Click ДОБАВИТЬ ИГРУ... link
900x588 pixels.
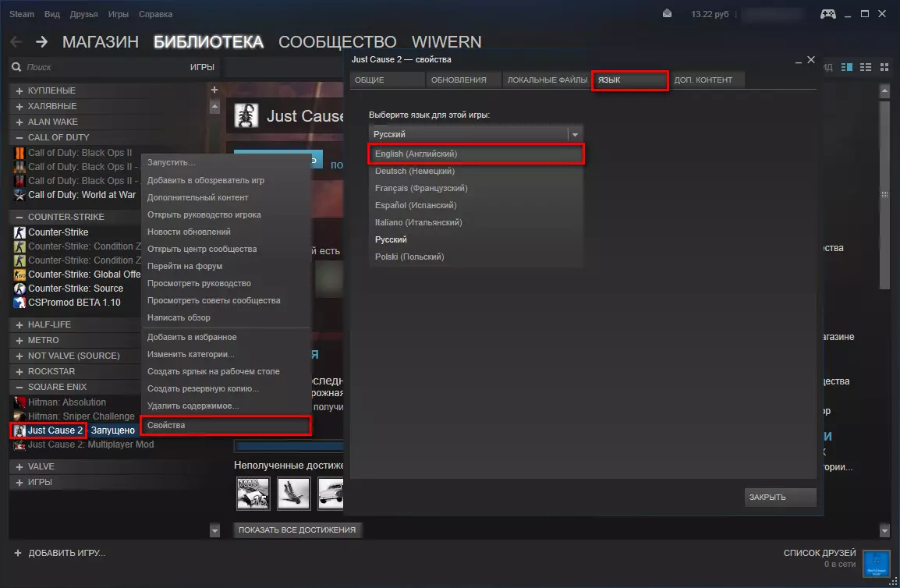(x=66, y=553)
